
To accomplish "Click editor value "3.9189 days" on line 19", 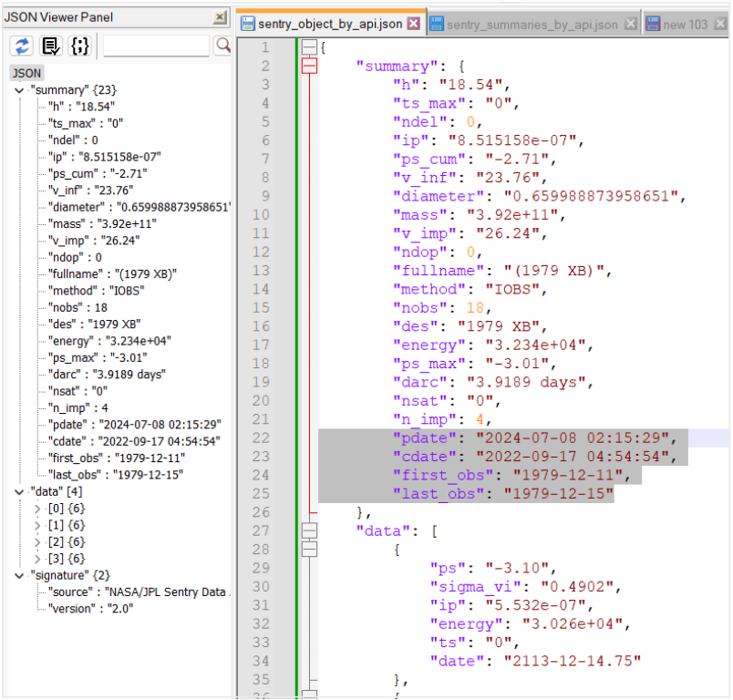I will (x=526, y=382).
